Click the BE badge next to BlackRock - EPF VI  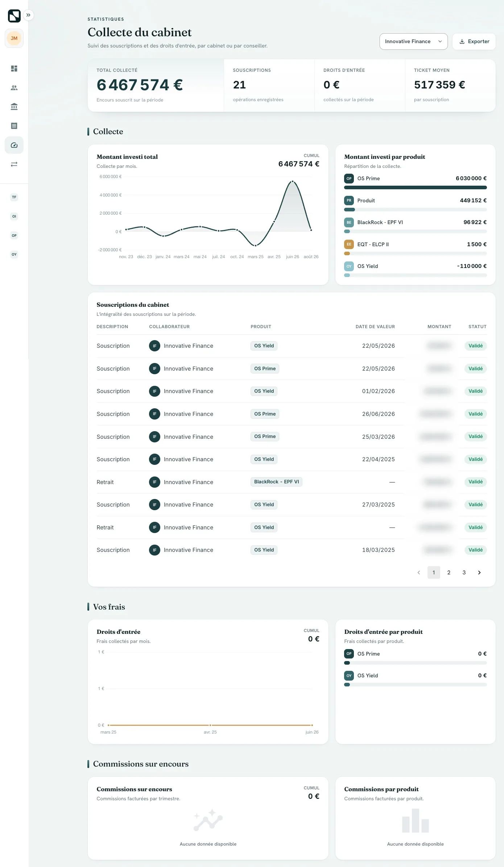(349, 222)
